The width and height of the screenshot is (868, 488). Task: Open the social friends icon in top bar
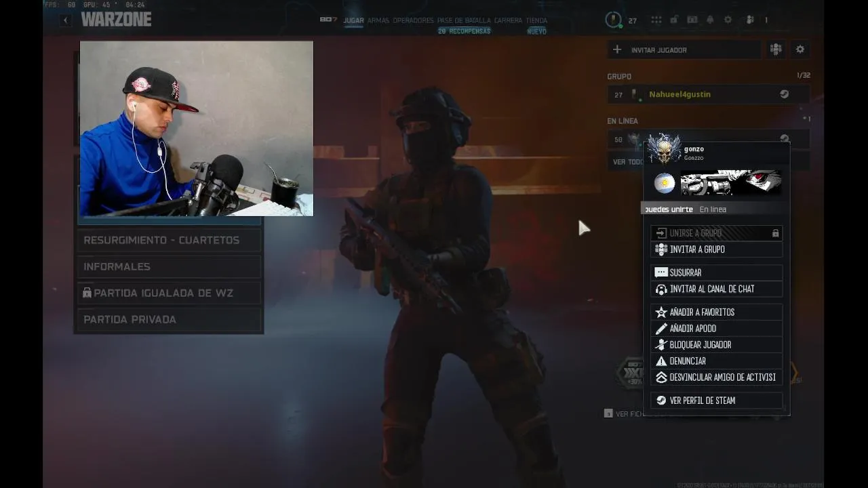click(750, 20)
